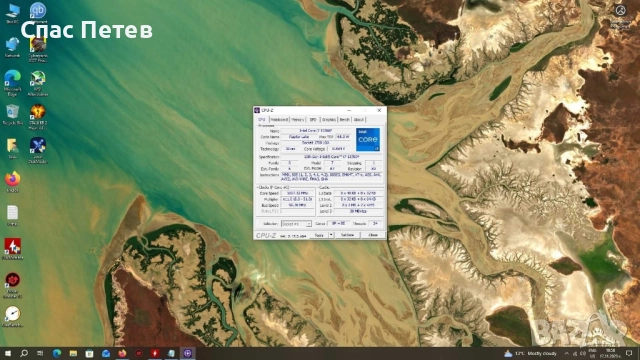Open taskbar Search
Image resolution: width=640 pixels, height=360 pixels.
(x=24, y=353)
